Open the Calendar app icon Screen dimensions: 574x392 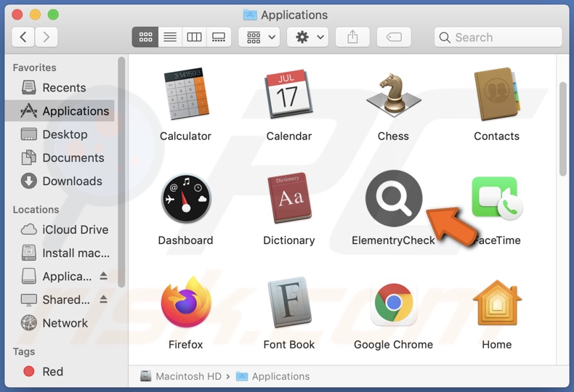click(x=289, y=94)
